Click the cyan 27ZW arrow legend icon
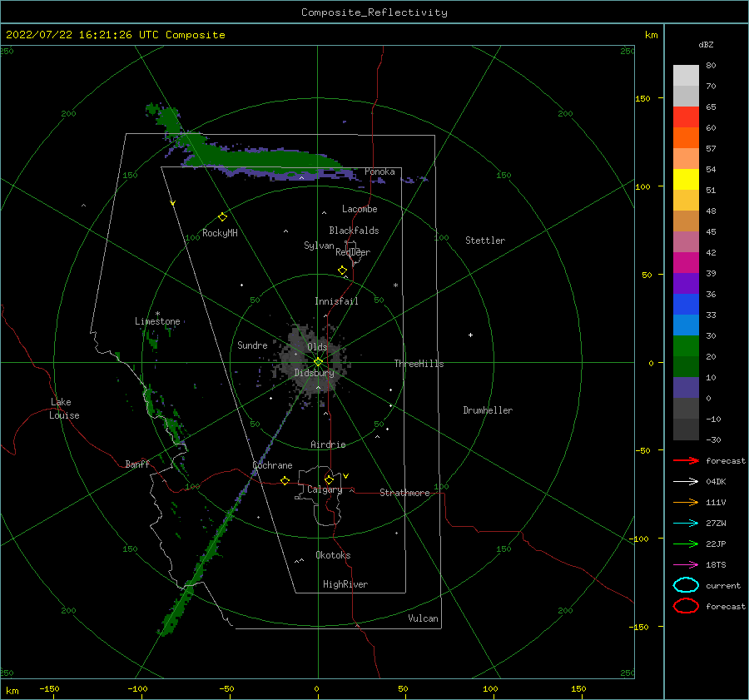Screen dimensions: 749x700 coord(686,524)
